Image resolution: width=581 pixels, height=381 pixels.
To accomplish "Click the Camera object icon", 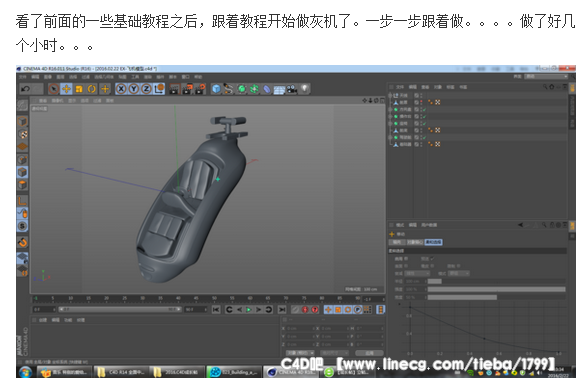I will [292, 89].
